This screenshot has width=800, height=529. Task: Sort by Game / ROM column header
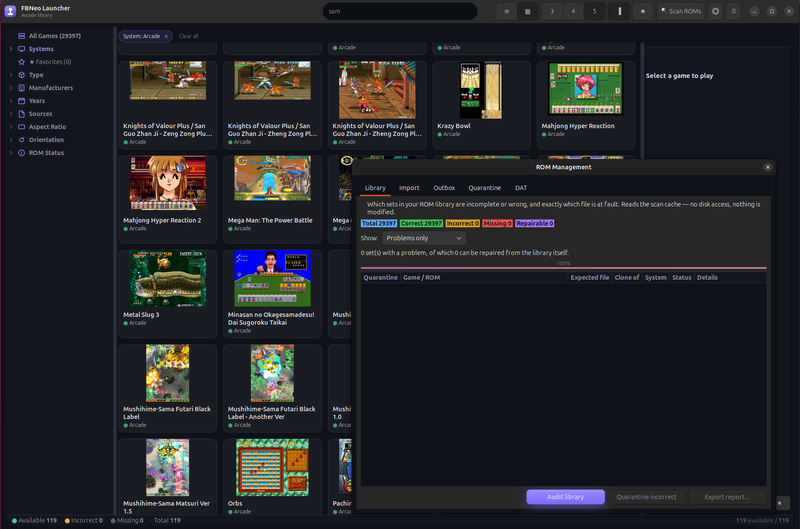[x=484, y=278]
